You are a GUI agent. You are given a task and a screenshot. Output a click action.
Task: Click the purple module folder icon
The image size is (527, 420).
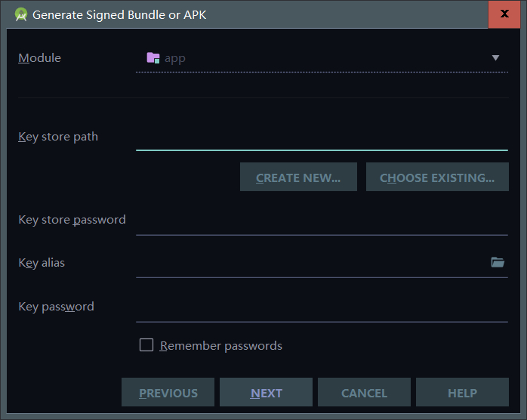[153, 58]
